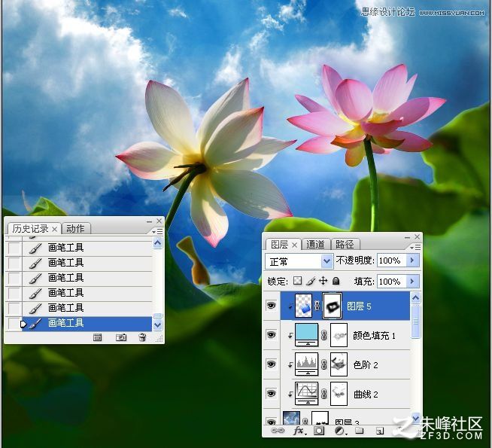Click the chain link icon on 颜色填充 1
The image size is (492, 448).
(324, 335)
